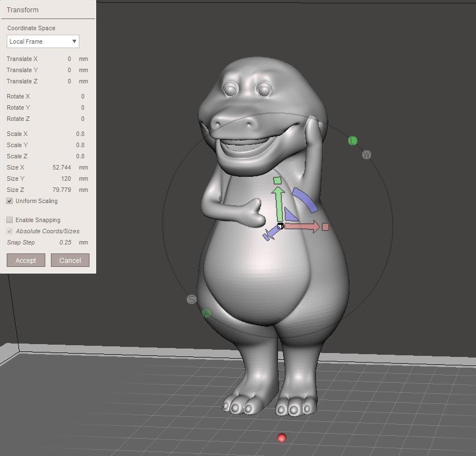Select the Size Y value 120
The width and height of the screenshot is (476, 456).
tap(66, 179)
